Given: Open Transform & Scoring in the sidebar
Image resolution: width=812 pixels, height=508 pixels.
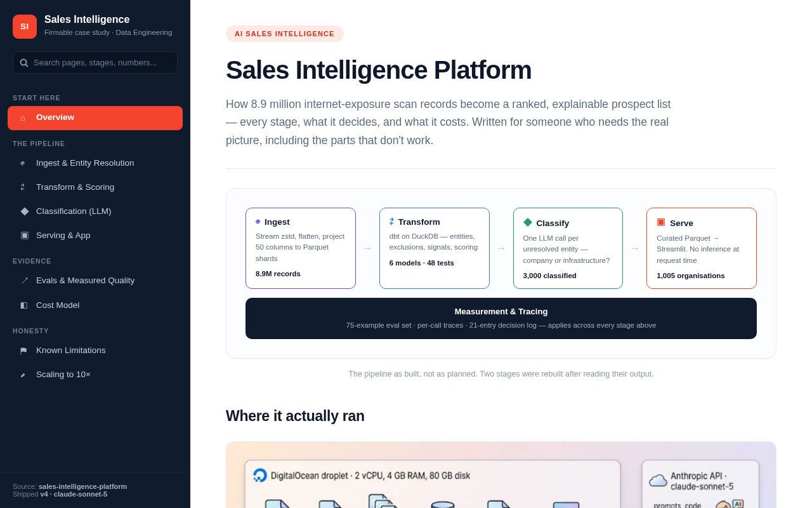Looking at the screenshot, I should point(95,187).
